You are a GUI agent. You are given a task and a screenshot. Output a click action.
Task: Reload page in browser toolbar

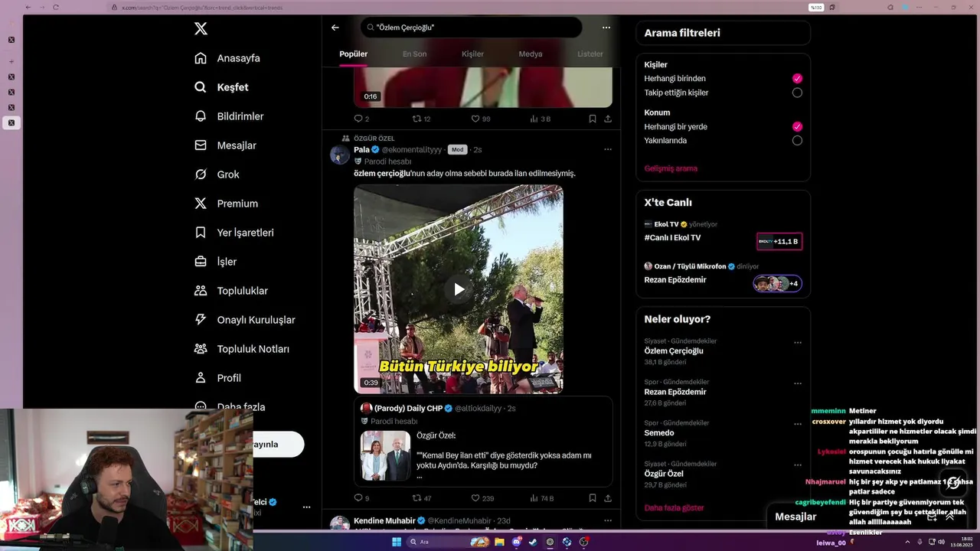click(56, 7)
